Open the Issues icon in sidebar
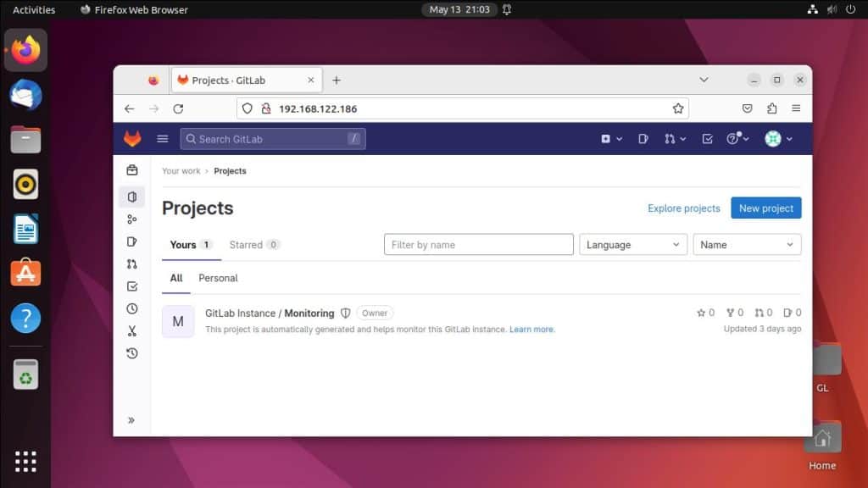The image size is (868, 488). (131, 241)
